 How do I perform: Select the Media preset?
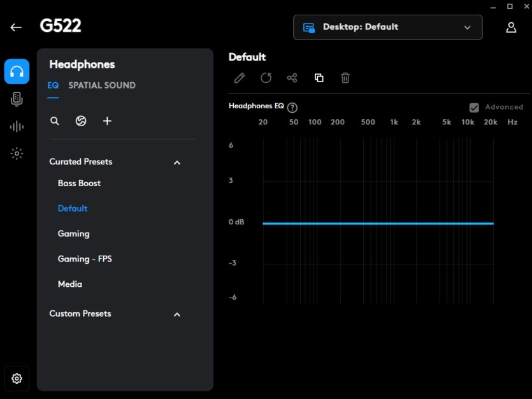point(70,284)
